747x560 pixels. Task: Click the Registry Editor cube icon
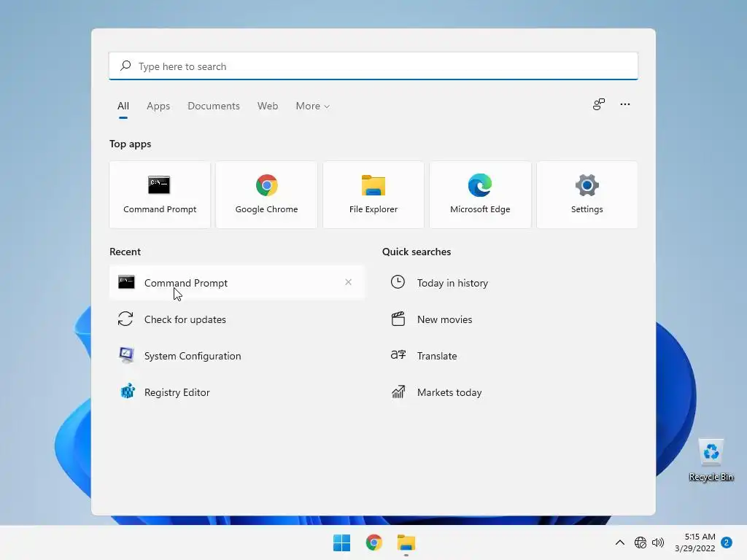(127, 392)
